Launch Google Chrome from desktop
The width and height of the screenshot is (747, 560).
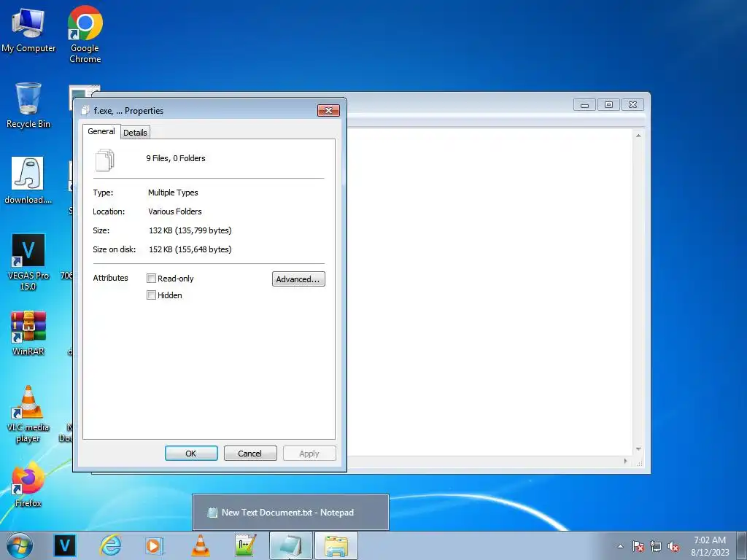click(85, 34)
